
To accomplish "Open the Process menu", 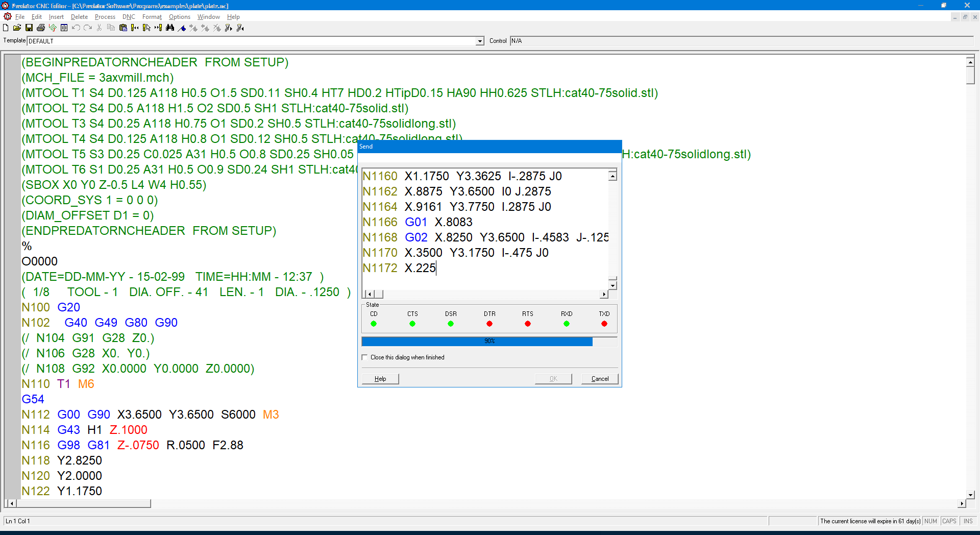I will coord(105,17).
